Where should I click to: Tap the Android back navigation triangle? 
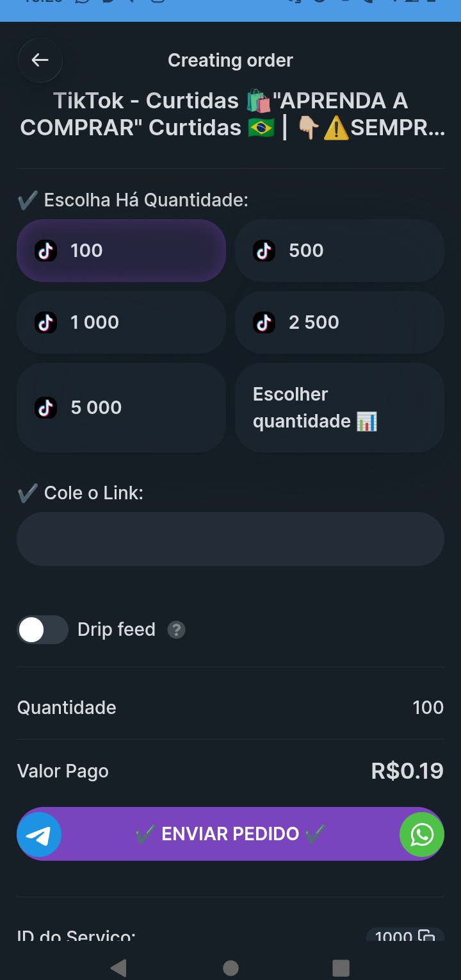point(118,967)
